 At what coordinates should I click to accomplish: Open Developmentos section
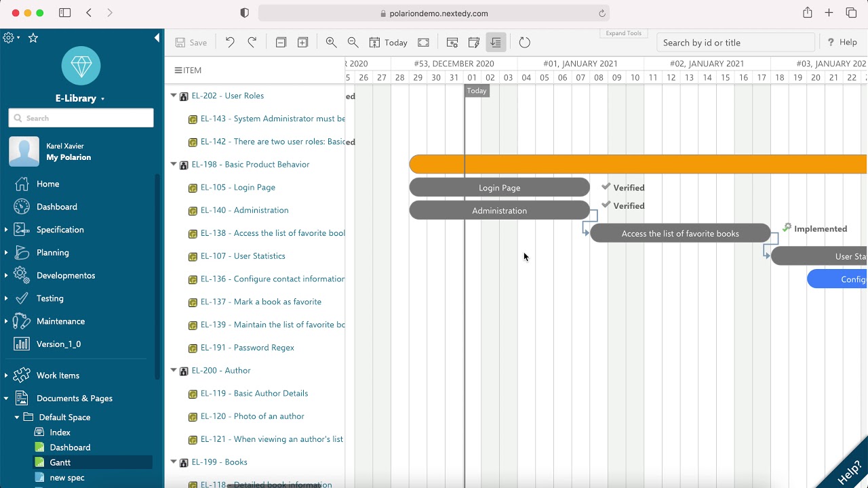(66, 275)
